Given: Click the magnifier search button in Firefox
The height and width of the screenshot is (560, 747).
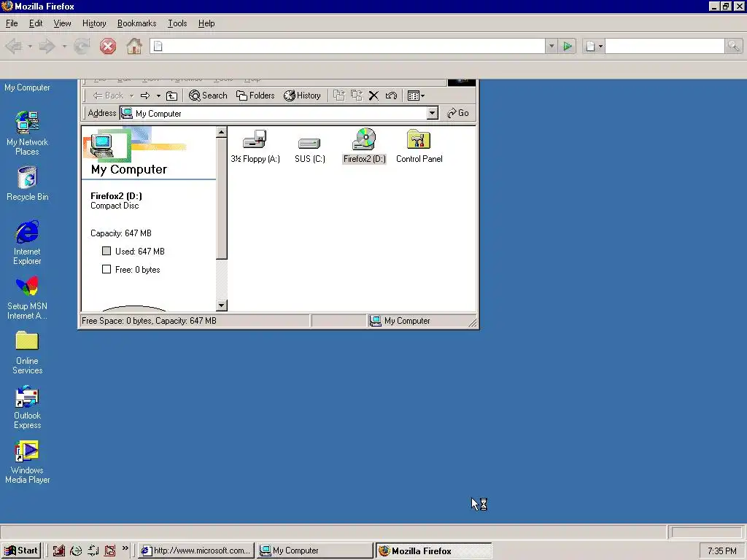Looking at the screenshot, I should [x=733, y=46].
